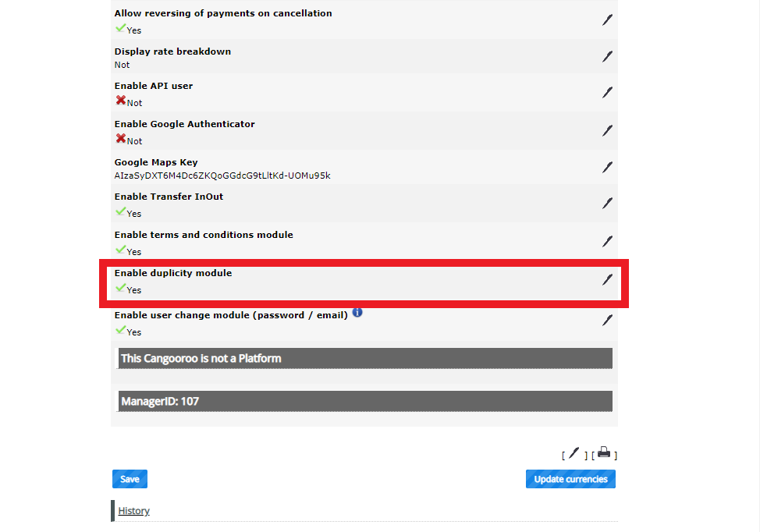Click pencil beside Enable Transfer InOut
The image size is (760, 532).
[x=607, y=204]
